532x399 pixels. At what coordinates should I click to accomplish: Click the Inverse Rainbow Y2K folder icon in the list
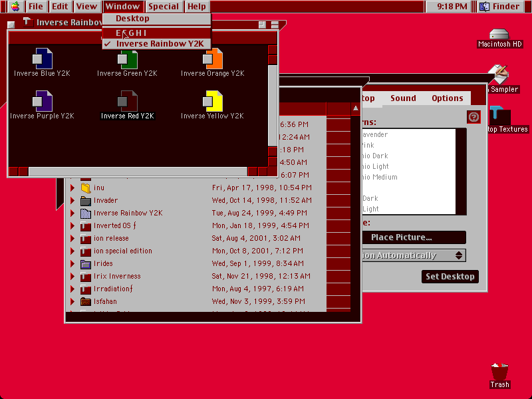[x=86, y=213]
